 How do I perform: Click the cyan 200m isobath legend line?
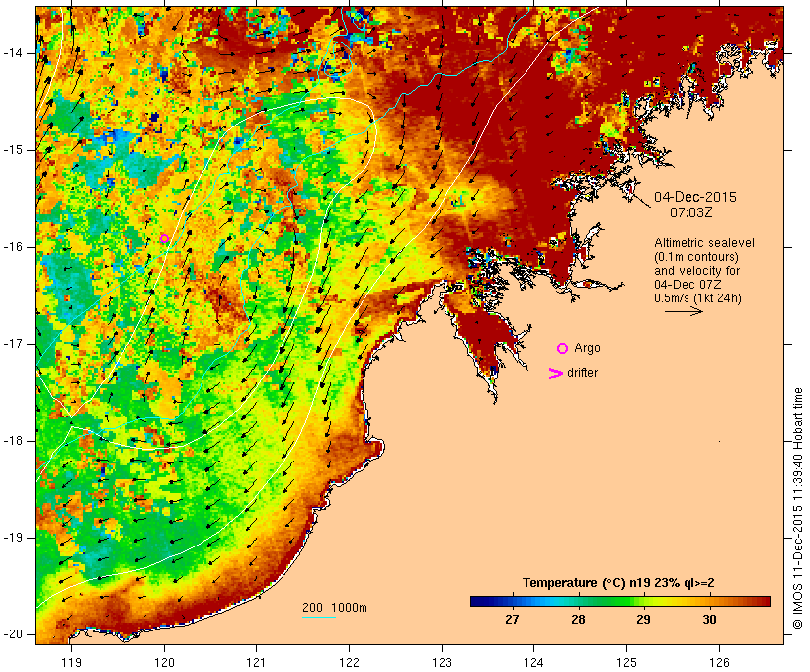[319, 617]
